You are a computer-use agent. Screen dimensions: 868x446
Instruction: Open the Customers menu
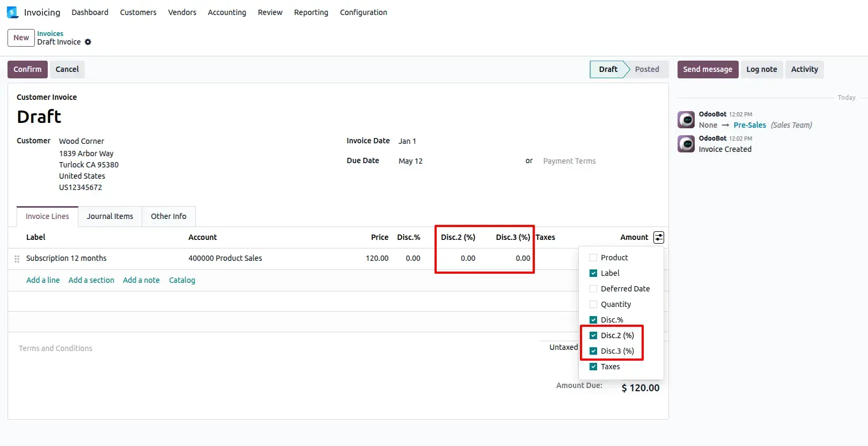tap(138, 12)
